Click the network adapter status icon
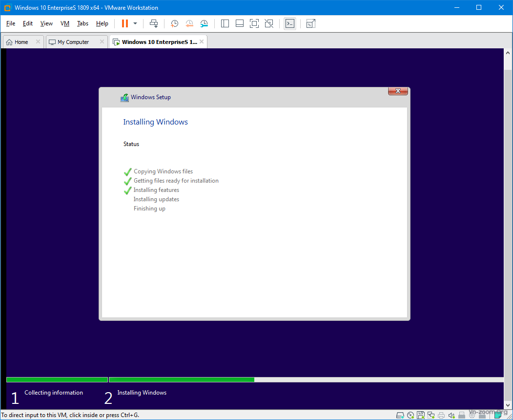The height and width of the screenshot is (420, 513). point(431,415)
